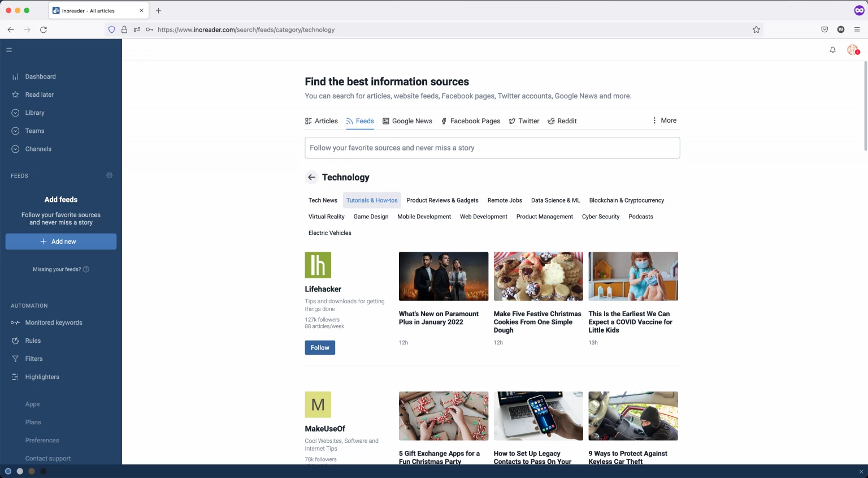This screenshot has width=868, height=478.
Task: Expand the Library section in the sidebar
Action: coord(15,113)
